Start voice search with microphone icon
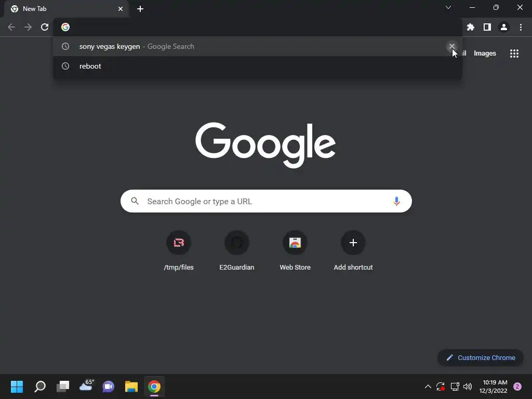The height and width of the screenshot is (399, 532). [396, 201]
